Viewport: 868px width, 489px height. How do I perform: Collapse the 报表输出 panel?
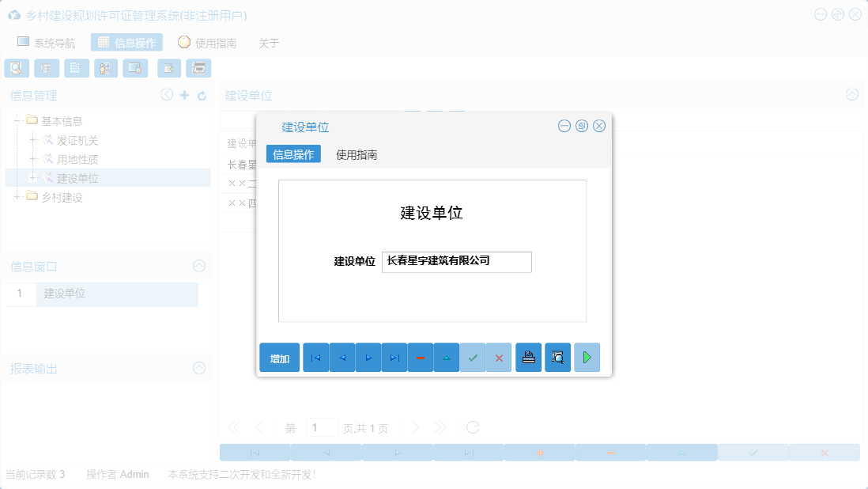[198, 369]
